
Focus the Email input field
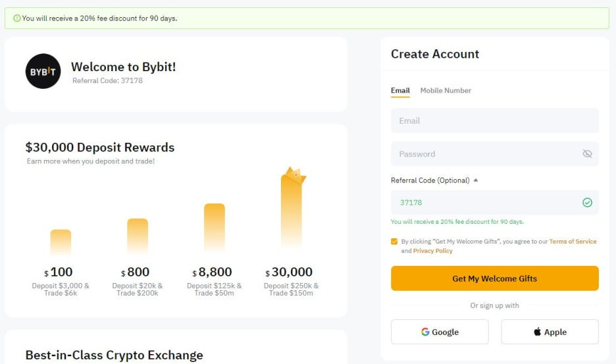point(495,120)
